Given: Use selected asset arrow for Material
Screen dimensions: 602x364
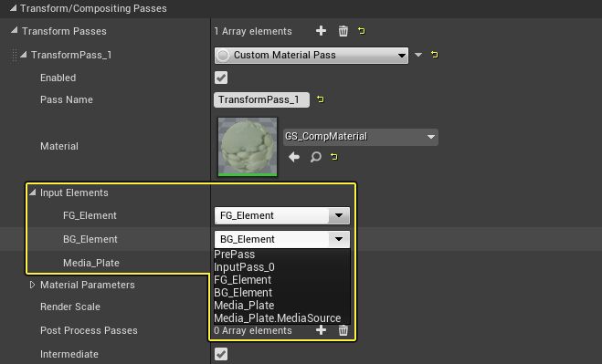Looking at the screenshot, I should (x=294, y=157).
